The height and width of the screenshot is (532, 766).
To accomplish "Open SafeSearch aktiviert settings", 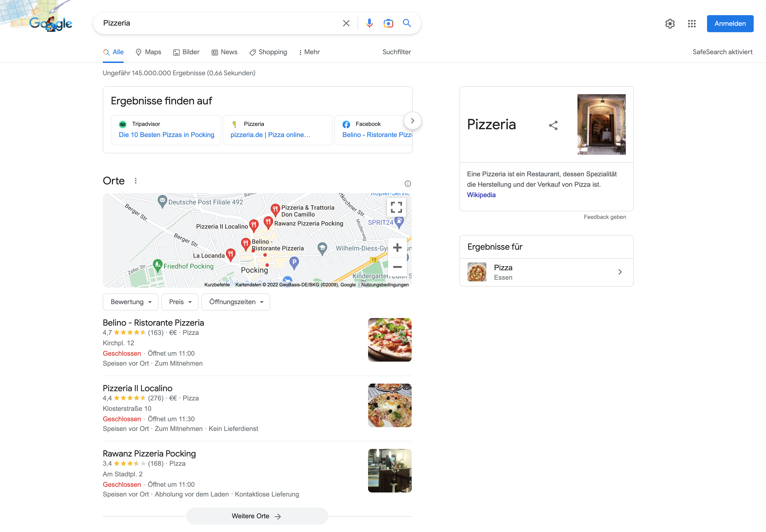I will tap(722, 52).
